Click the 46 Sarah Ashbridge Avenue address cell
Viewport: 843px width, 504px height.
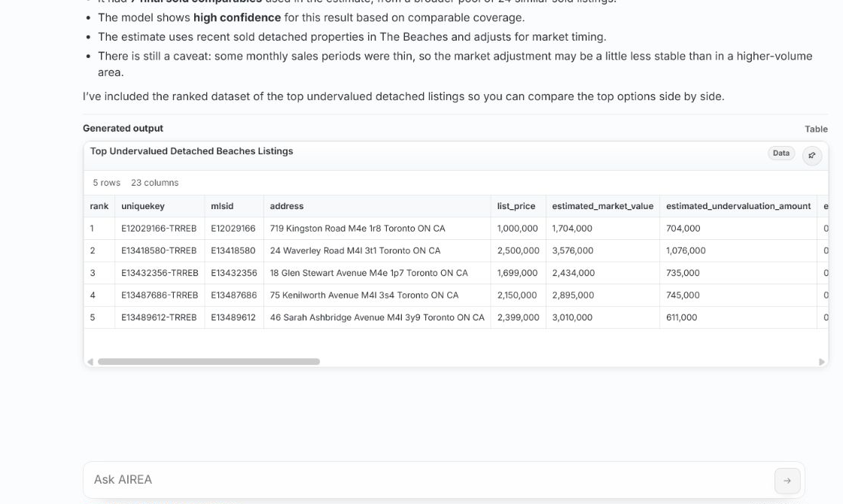[x=377, y=317]
